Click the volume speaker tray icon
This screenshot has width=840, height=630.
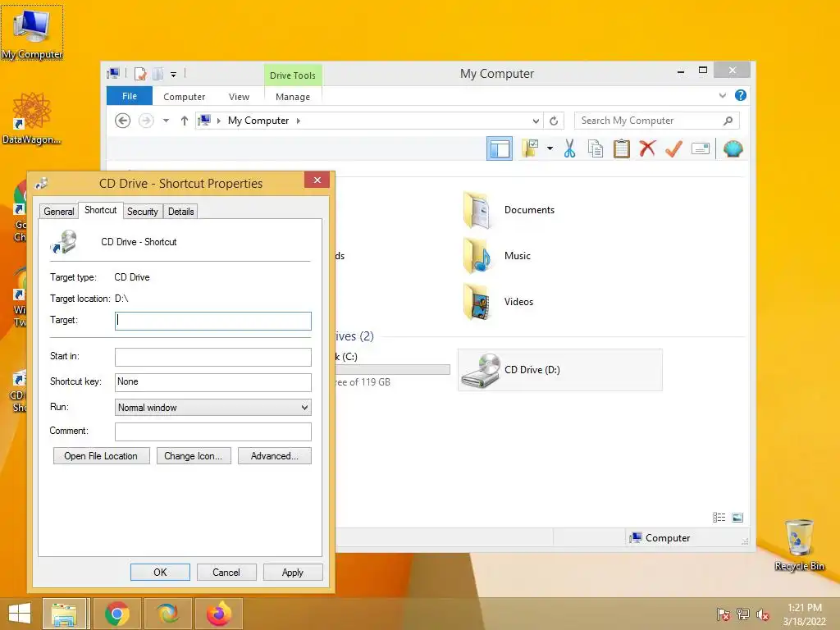[x=763, y=614]
